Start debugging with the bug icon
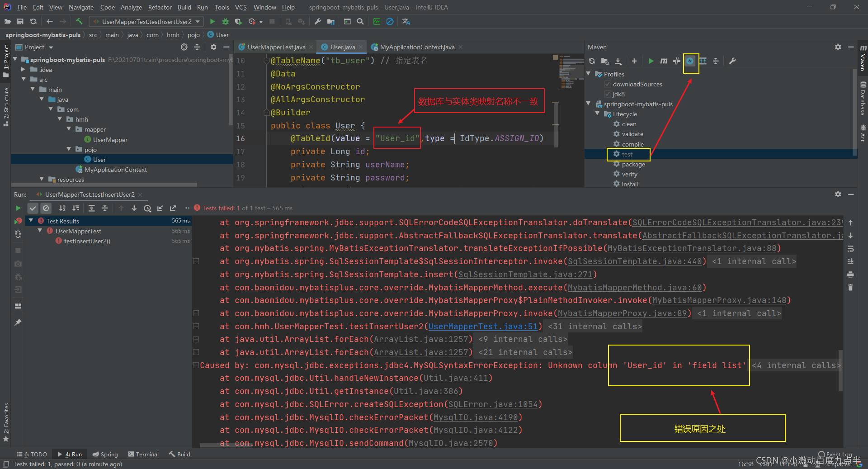Image resolution: width=868 pixels, height=469 pixels. click(x=225, y=21)
